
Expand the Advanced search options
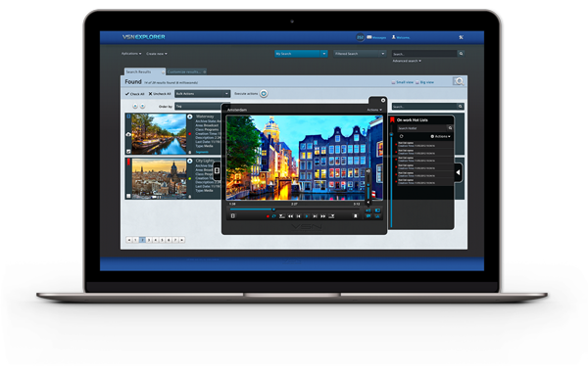coord(407,61)
